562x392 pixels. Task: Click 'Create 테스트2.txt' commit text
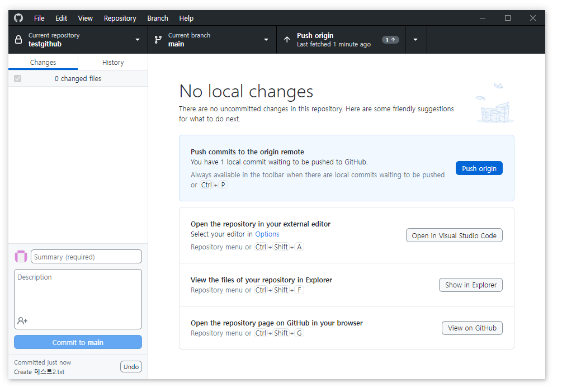[40, 372]
